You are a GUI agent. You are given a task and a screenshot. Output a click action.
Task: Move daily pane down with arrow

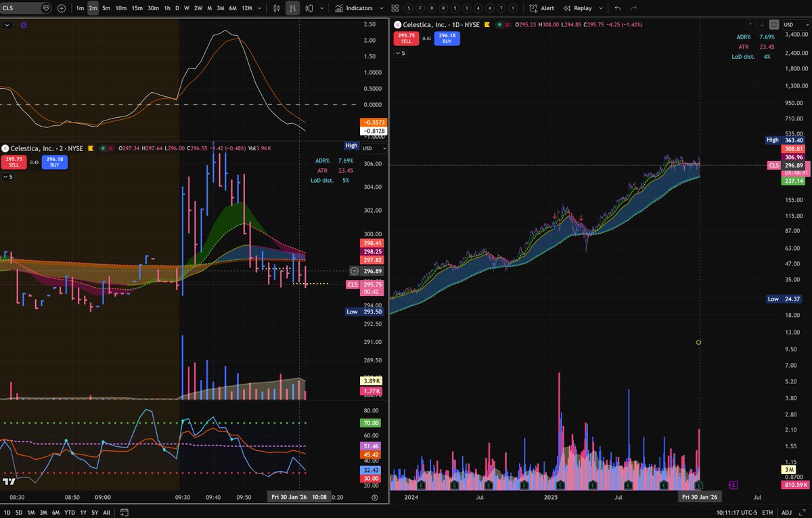762,24
